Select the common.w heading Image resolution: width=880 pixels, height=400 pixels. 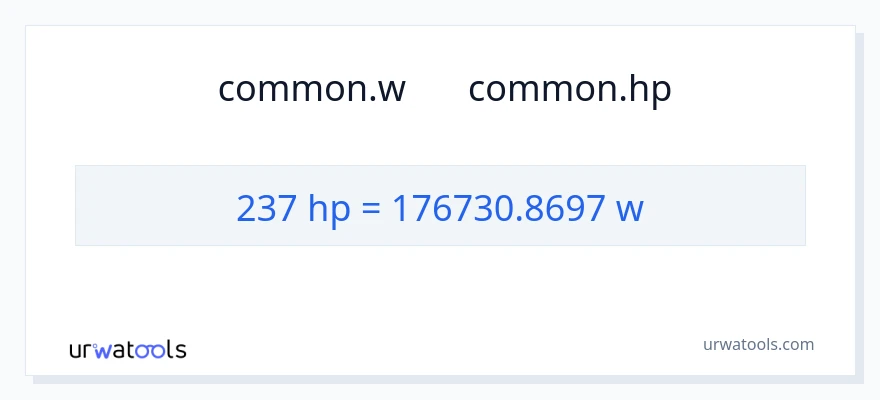pos(312,89)
